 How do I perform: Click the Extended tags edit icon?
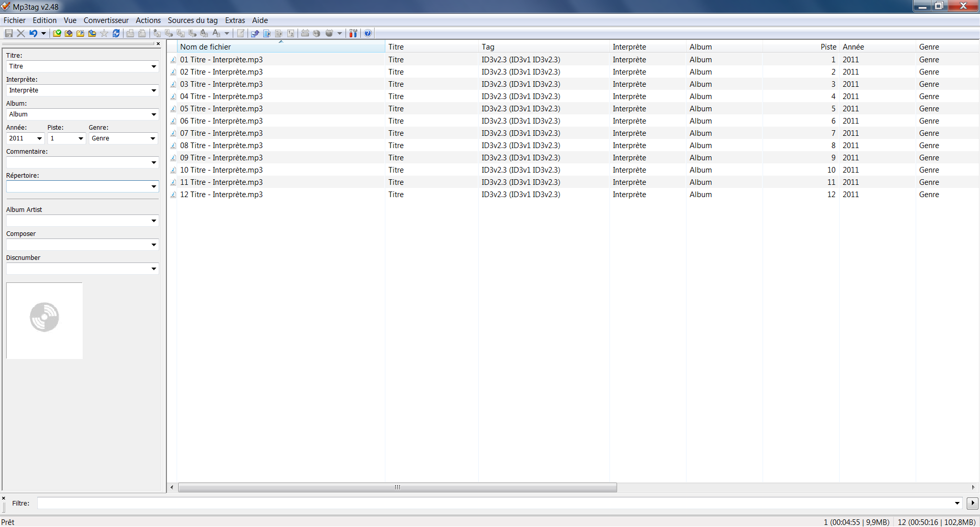click(x=240, y=33)
